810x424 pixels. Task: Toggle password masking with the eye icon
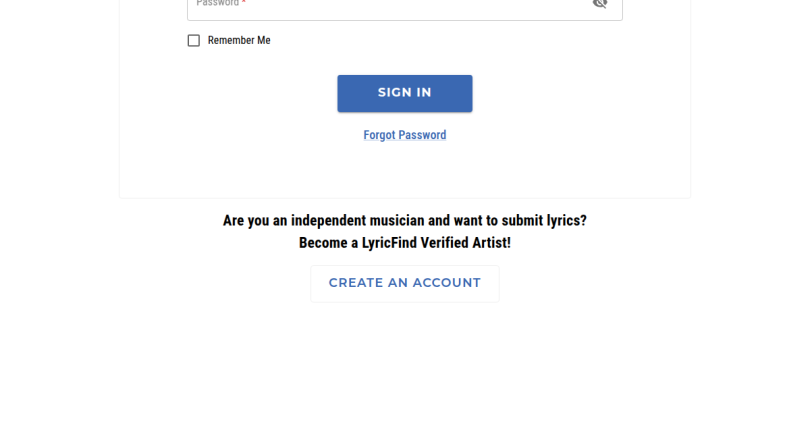pos(600,4)
